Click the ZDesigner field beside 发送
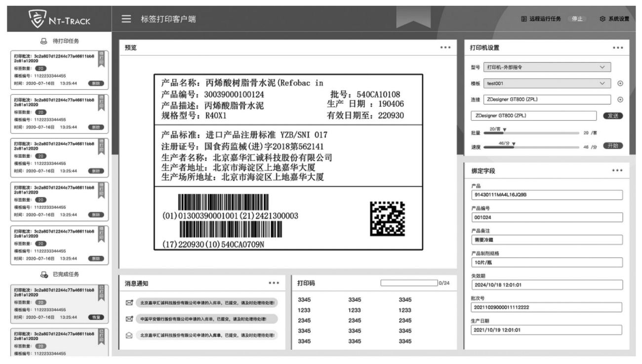642x364 pixels. [533, 115]
